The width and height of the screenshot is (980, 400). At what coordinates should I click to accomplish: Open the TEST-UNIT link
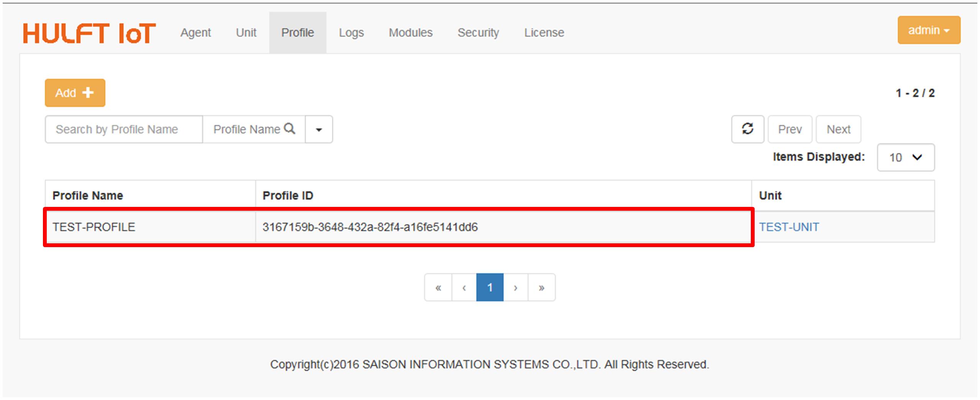tap(789, 227)
